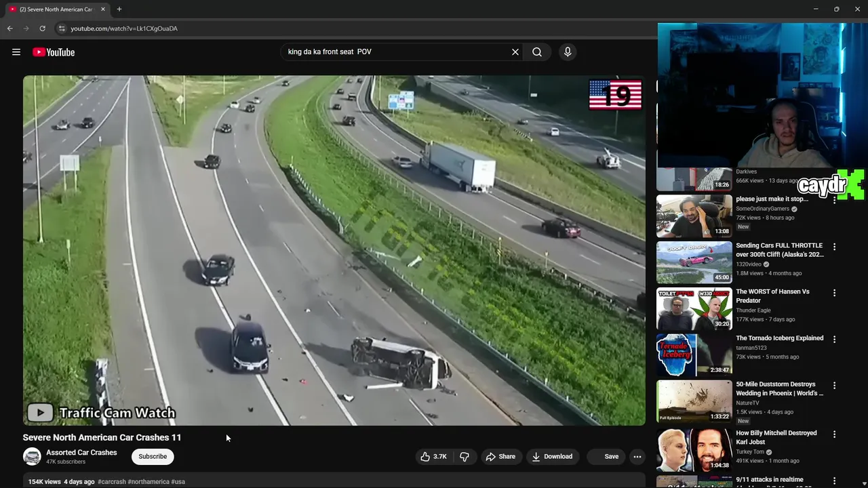The height and width of the screenshot is (488, 868).
Task: Open options for '50-Mile Duststorm' video
Action: click(x=835, y=386)
